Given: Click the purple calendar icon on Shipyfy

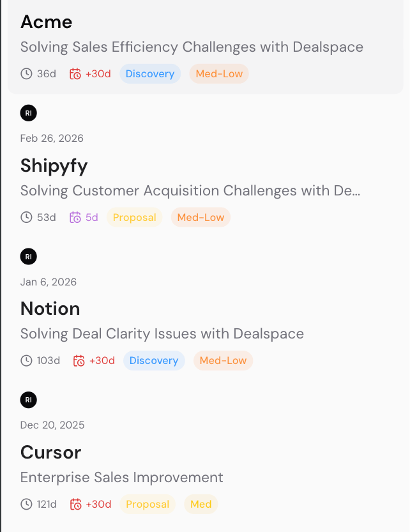Looking at the screenshot, I should [x=75, y=218].
